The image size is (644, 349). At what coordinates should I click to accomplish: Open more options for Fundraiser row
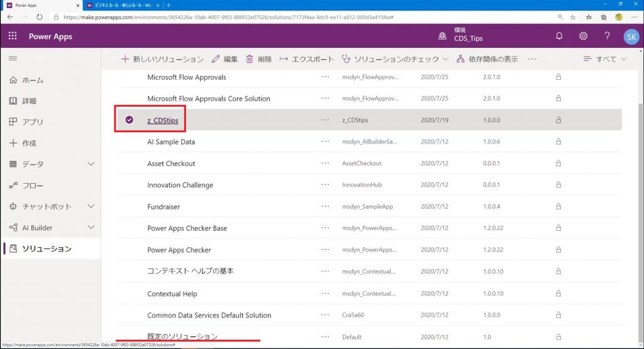(x=325, y=206)
